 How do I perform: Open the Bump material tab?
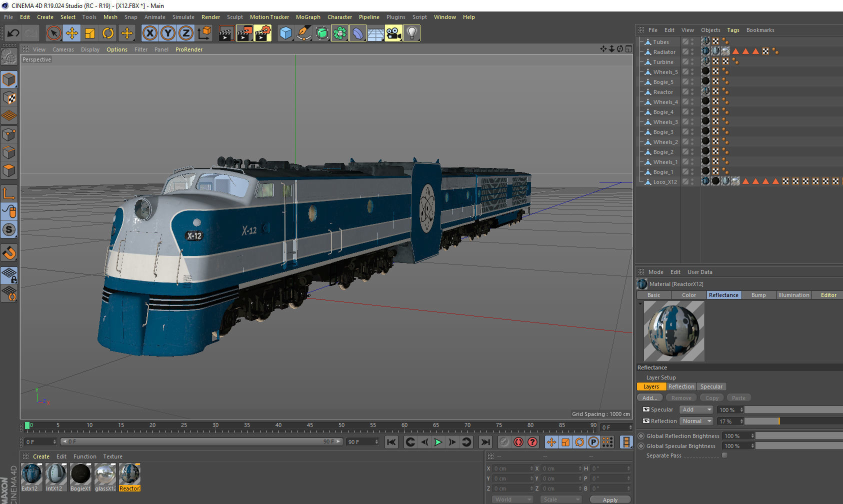click(x=758, y=295)
